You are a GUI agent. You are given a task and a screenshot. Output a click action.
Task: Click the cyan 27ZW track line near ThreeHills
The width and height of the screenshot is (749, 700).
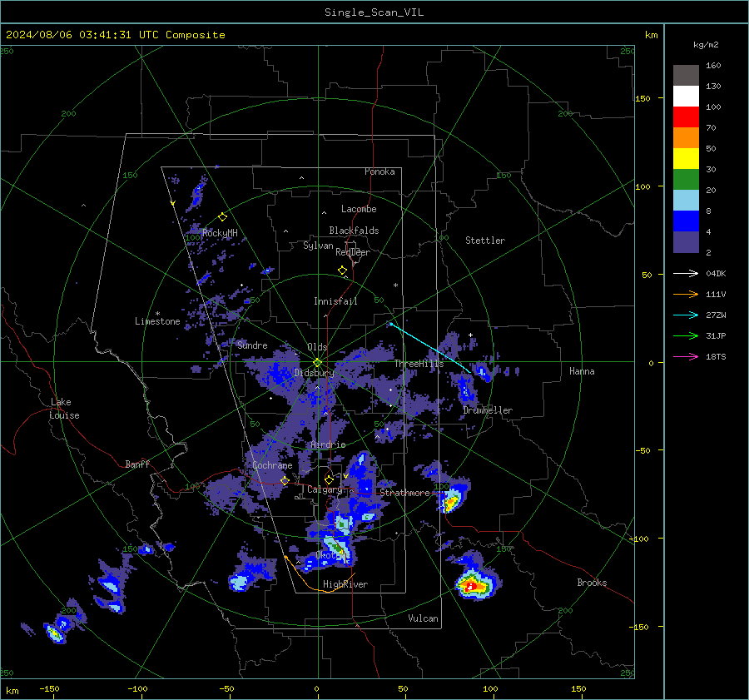click(430, 348)
